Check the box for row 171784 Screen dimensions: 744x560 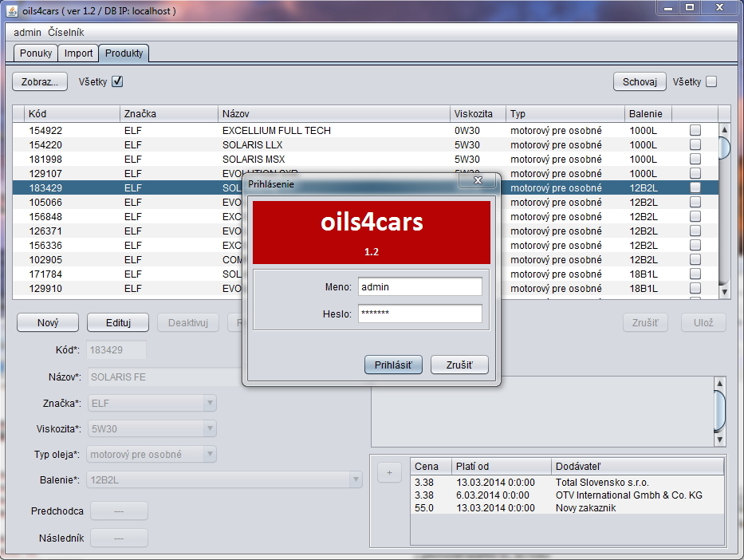695,274
